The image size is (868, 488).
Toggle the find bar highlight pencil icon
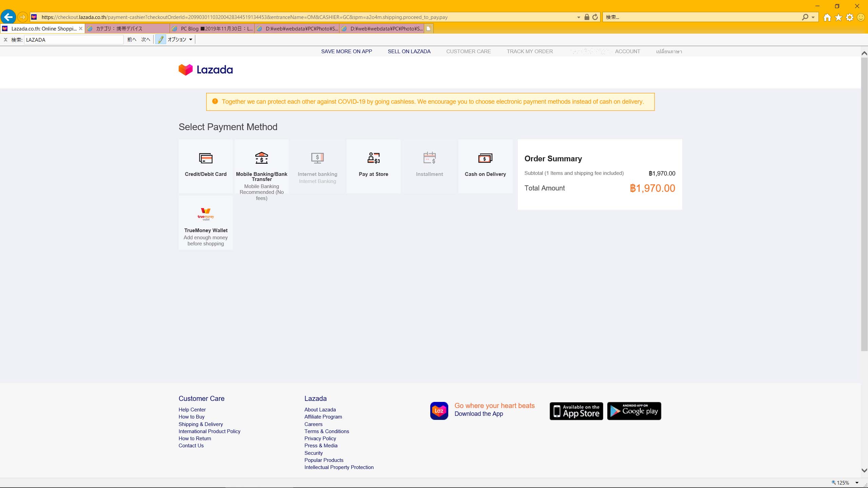[161, 40]
